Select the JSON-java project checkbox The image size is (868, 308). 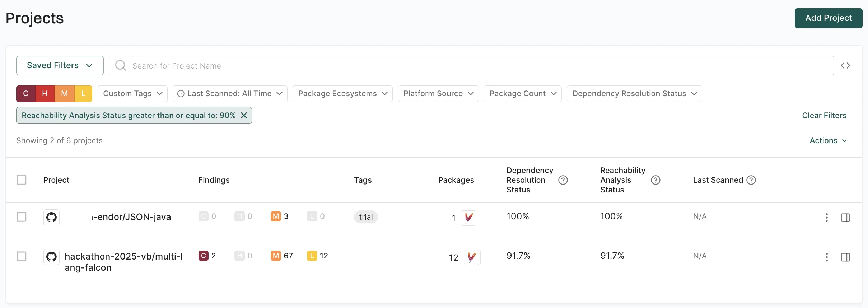pos(22,217)
